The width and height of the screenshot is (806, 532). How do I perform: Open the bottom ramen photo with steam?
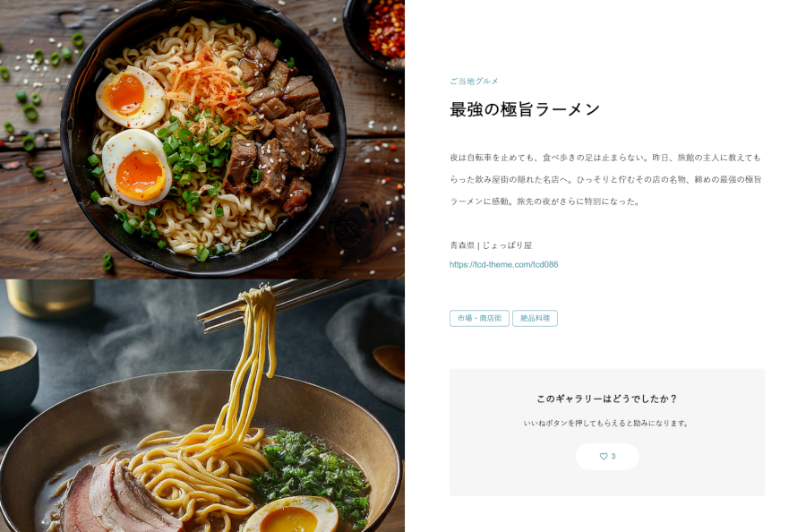click(x=202, y=406)
